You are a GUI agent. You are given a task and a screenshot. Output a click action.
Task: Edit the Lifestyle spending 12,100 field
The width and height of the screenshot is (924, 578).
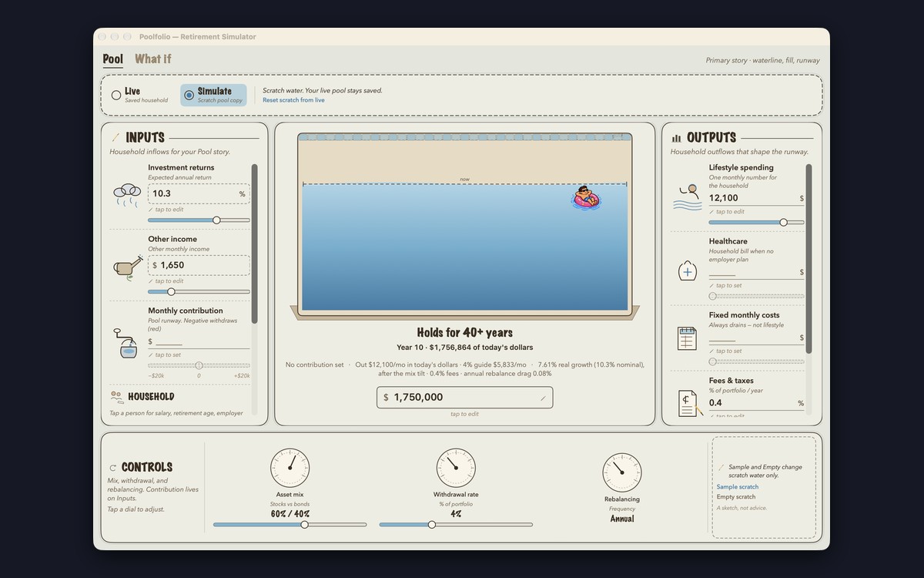coord(756,198)
